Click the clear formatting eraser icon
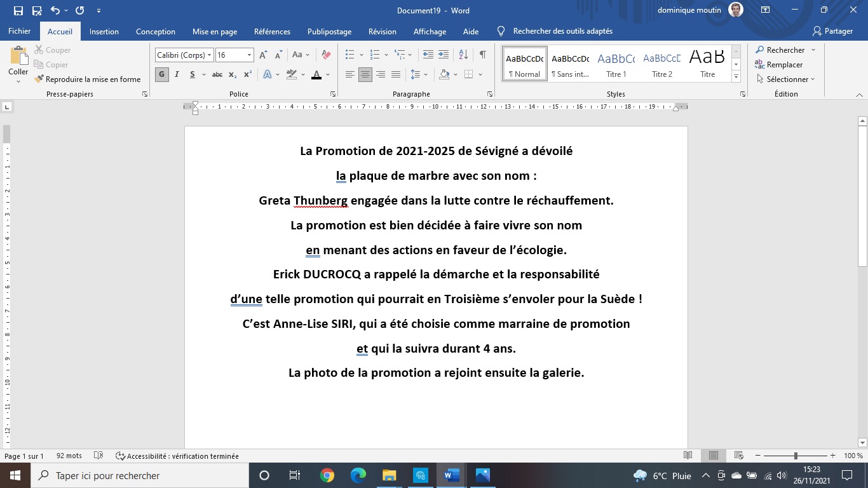The height and width of the screenshot is (488, 868). [x=326, y=55]
